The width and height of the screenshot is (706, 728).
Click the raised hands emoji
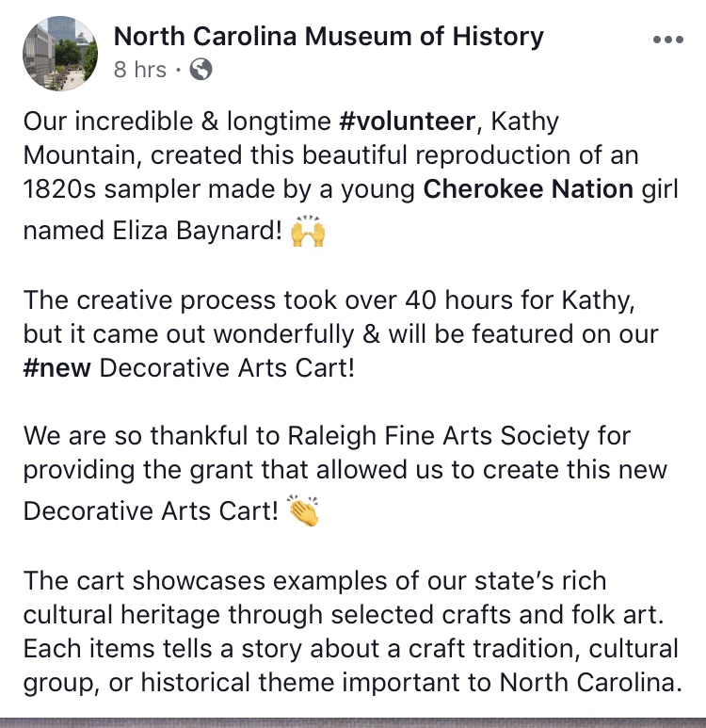309,231
